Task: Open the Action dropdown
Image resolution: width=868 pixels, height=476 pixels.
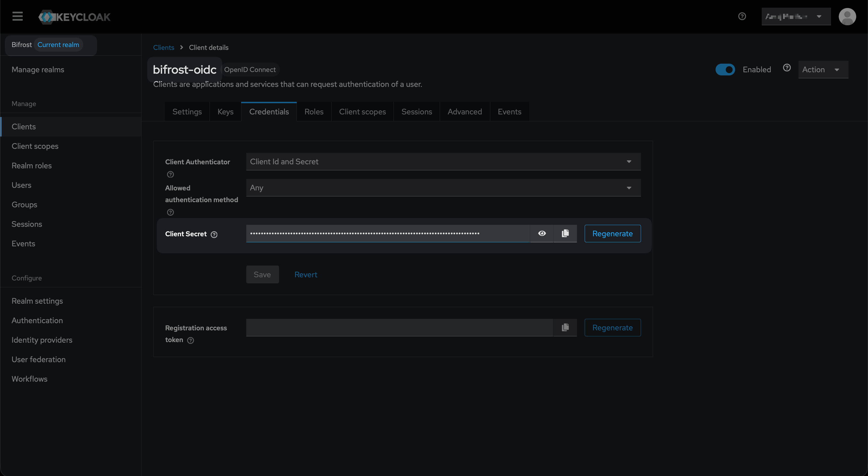Action: [x=823, y=70]
